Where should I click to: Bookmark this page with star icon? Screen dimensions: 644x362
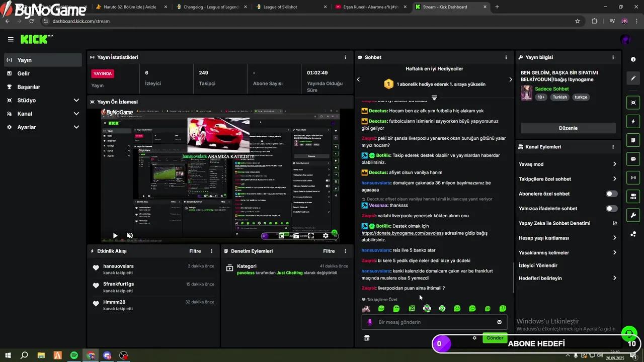[x=578, y=21]
